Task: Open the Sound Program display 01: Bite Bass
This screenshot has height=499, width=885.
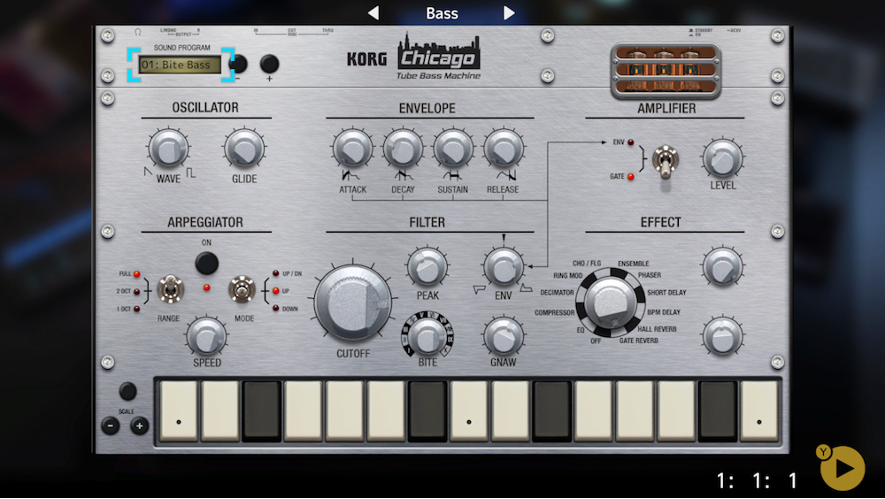Action: pyautogui.click(x=180, y=65)
